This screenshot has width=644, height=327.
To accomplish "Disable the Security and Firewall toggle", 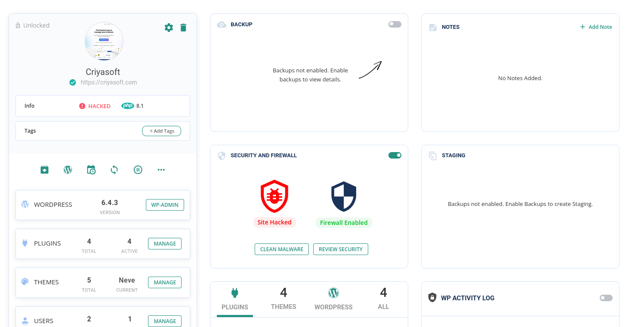I will 394,156.
